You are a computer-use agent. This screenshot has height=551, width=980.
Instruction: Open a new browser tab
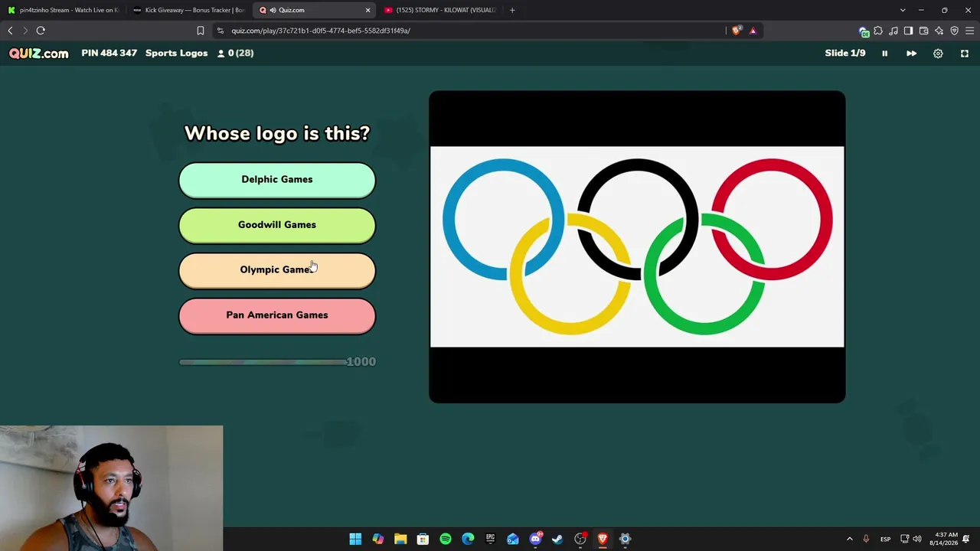(512, 10)
